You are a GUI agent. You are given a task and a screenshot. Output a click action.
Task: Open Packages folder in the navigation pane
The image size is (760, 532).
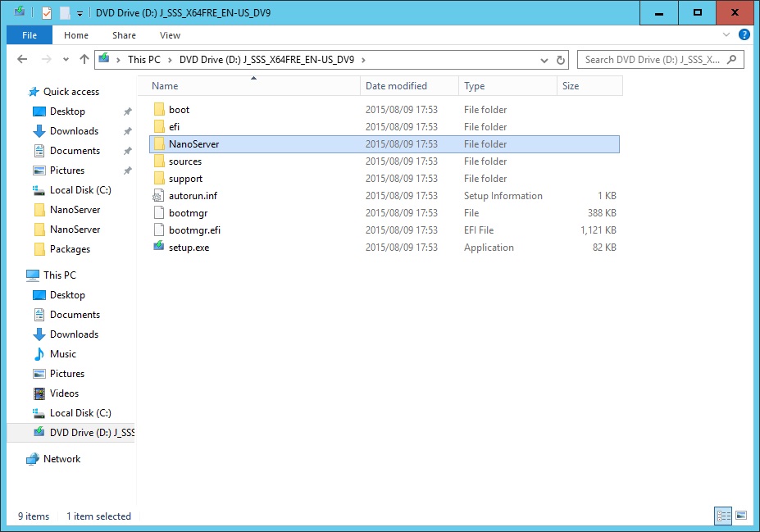point(70,249)
